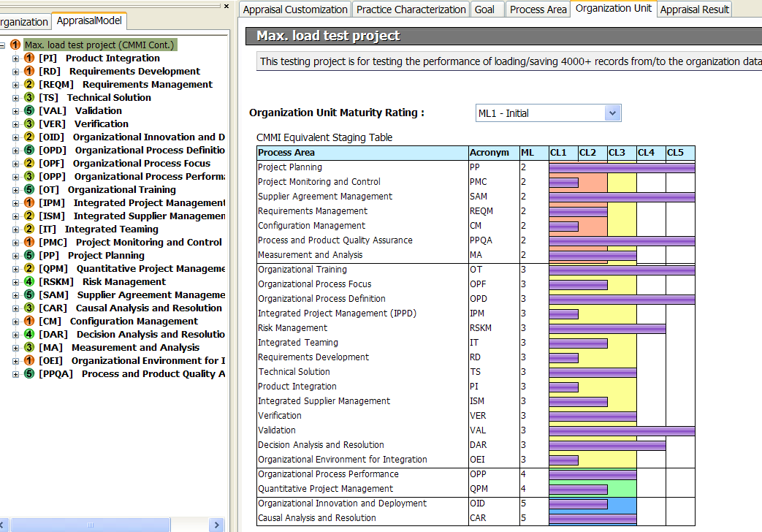This screenshot has width=762, height=532.
Task: Select the Organization Unit tab
Action: (613, 8)
